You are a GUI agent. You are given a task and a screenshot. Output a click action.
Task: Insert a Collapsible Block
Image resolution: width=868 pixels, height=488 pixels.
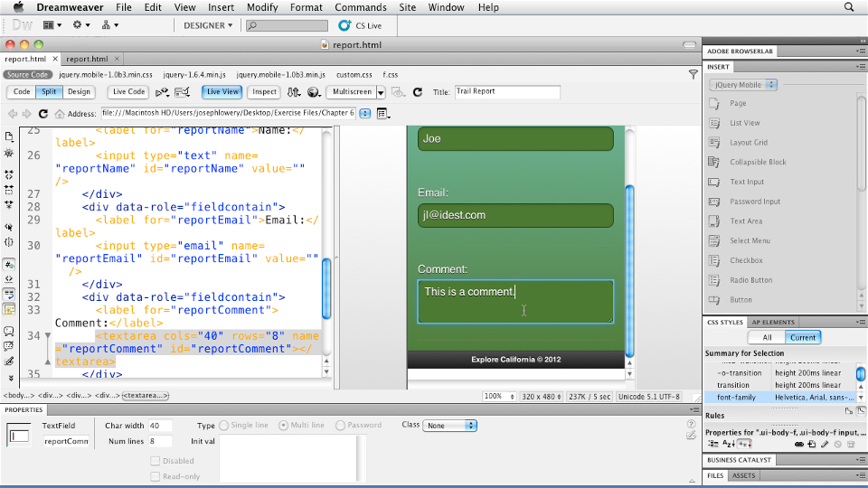[x=714, y=162]
